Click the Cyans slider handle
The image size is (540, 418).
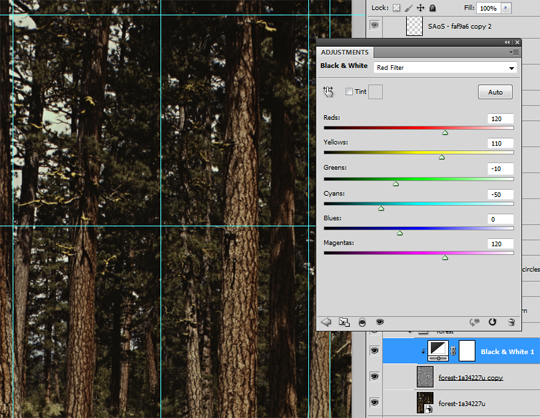click(x=381, y=208)
